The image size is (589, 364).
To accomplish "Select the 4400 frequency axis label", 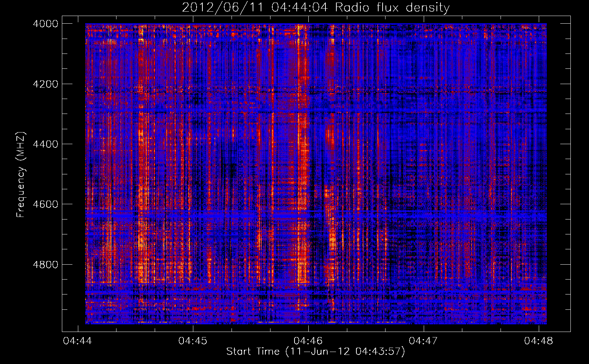I will [46, 144].
